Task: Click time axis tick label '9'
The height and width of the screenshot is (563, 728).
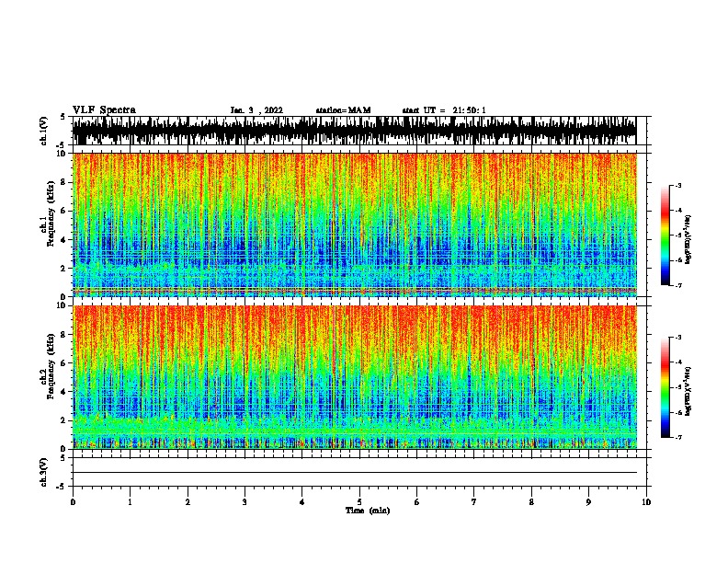Action: pos(588,502)
